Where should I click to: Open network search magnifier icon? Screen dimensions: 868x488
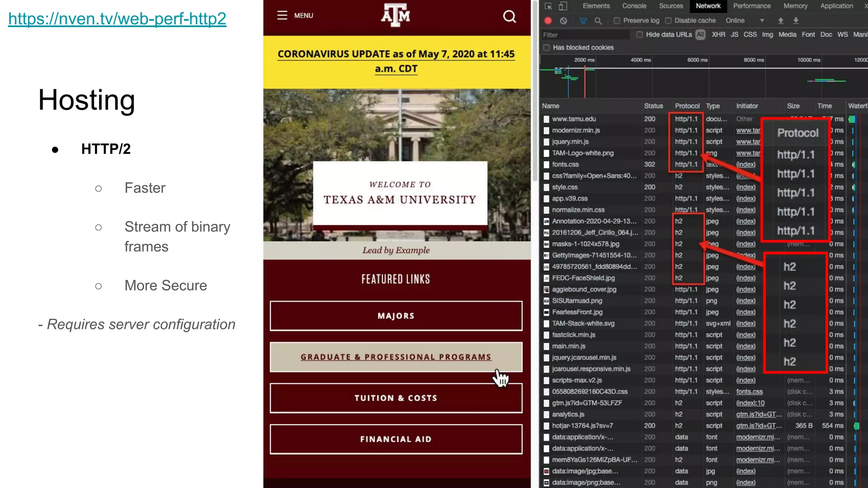click(598, 20)
